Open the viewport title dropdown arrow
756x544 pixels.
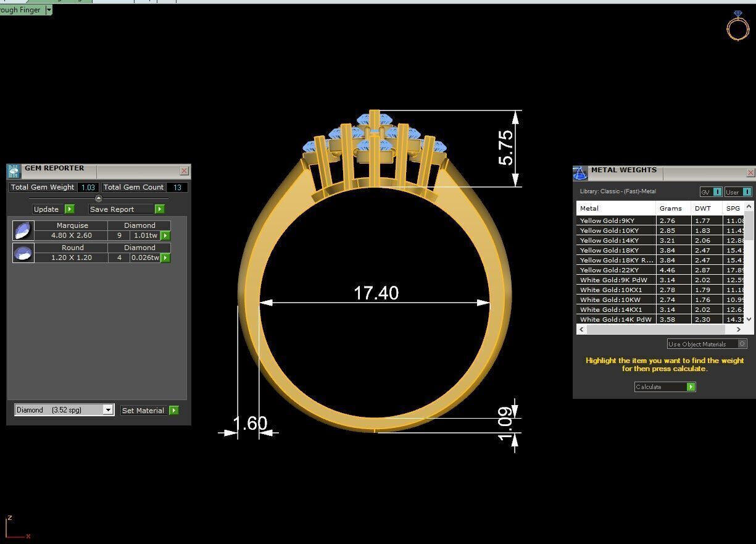pyautogui.click(x=49, y=10)
